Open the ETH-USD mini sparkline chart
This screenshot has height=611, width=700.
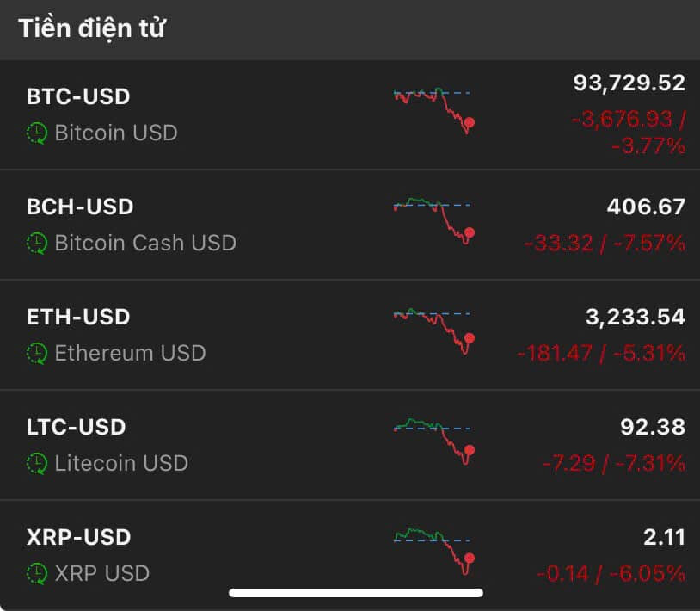tap(433, 330)
